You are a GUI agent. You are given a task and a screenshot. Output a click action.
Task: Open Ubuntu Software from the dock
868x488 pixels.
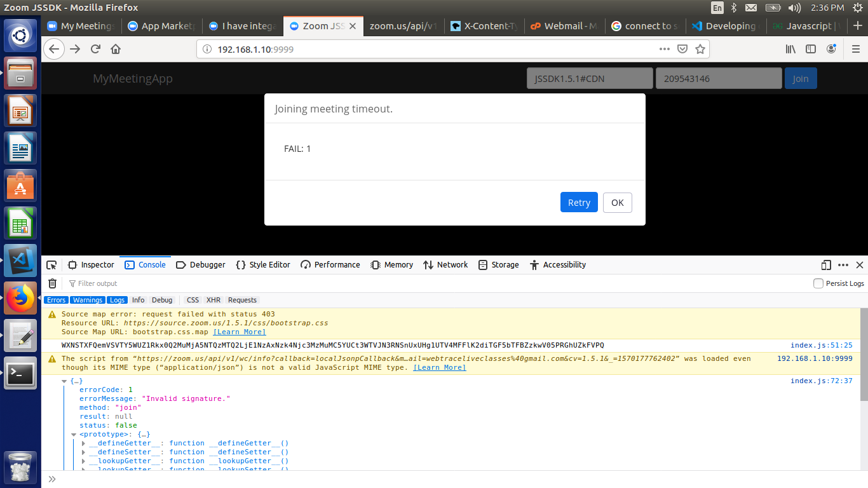[x=21, y=186]
